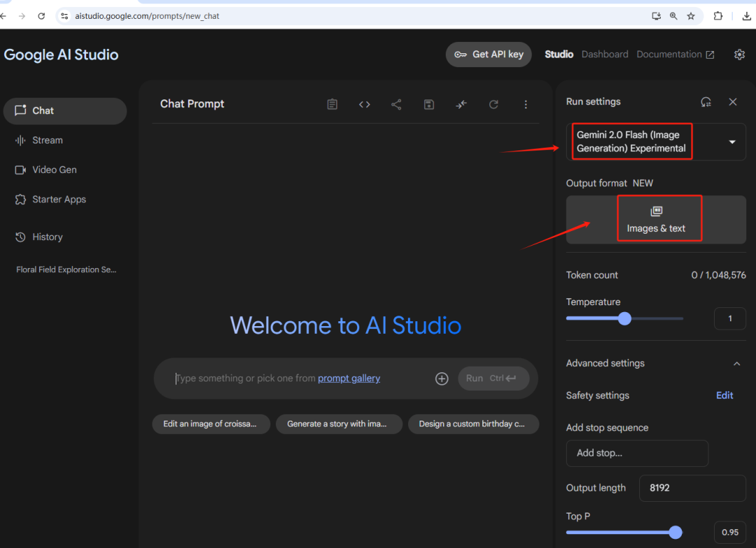Switch to the Studio tab
756x548 pixels.
559,55
